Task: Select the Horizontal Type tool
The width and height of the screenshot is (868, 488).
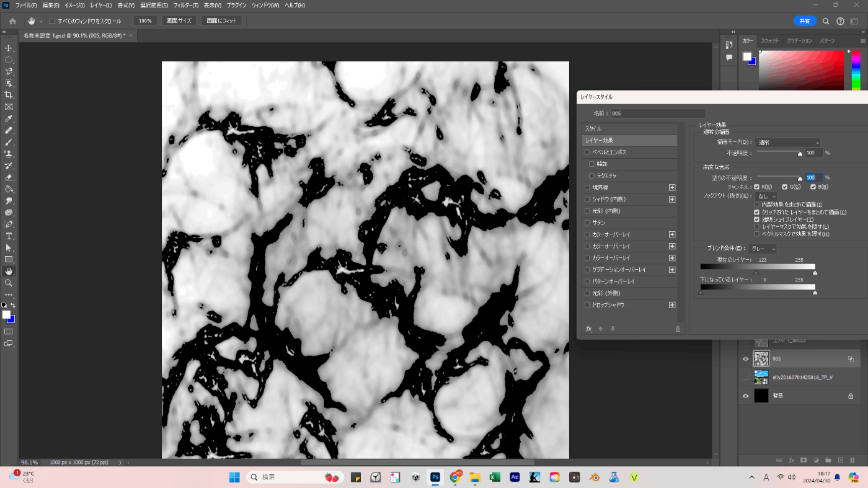Action: pyautogui.click(x=9, y=236)
